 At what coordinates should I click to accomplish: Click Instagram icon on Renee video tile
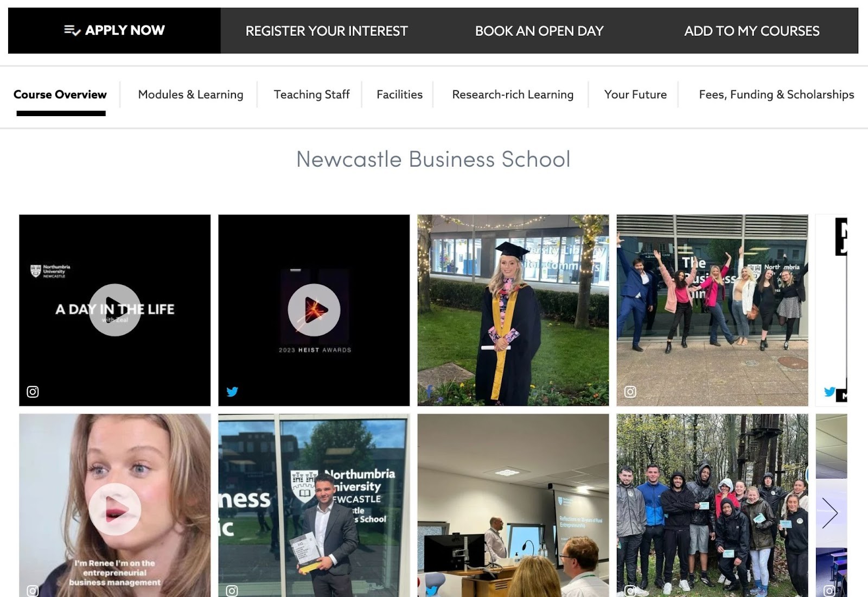point(33,590)
